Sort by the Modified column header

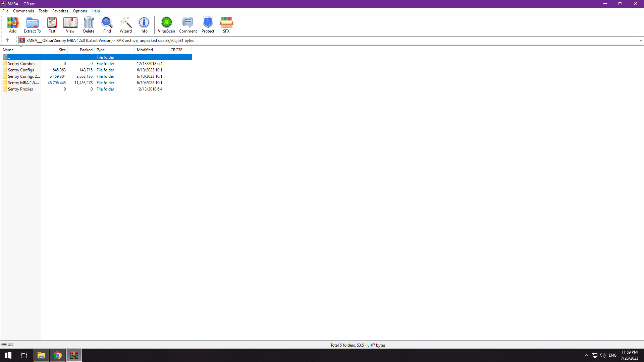pyautogui.click(x=152, y=50)
